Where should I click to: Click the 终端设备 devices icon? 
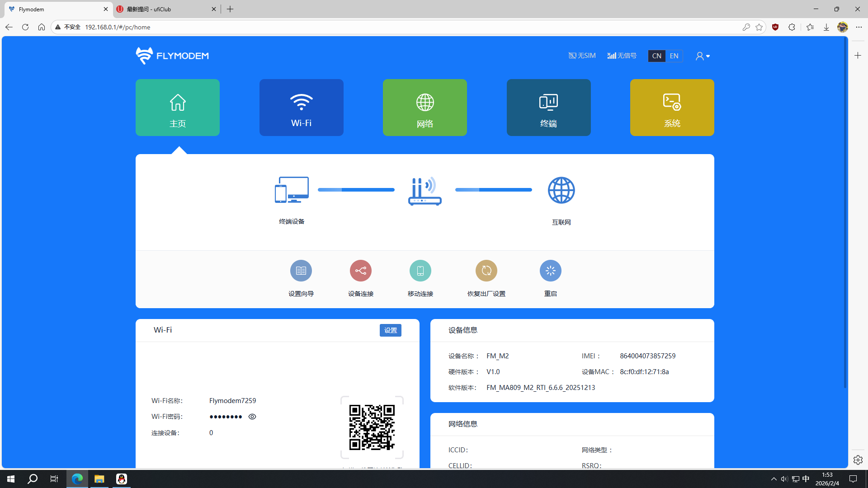tap(292, 190)
